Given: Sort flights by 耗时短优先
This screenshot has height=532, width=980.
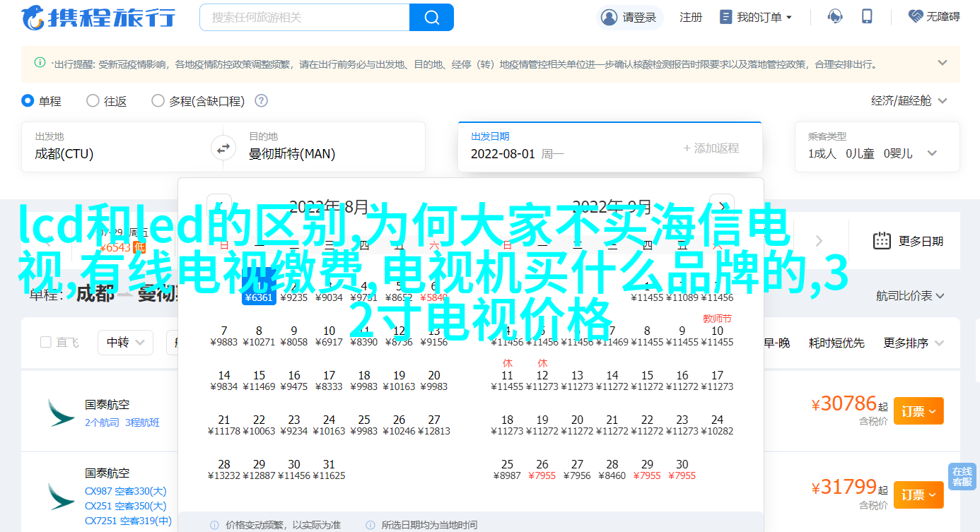Looking at the screenshot, I should (x=836, y=343).
